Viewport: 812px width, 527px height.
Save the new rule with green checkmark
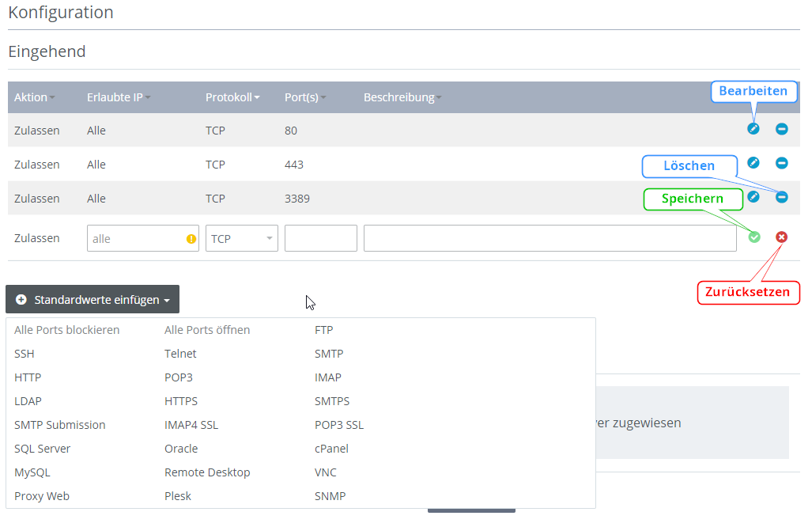click(754, 237)
